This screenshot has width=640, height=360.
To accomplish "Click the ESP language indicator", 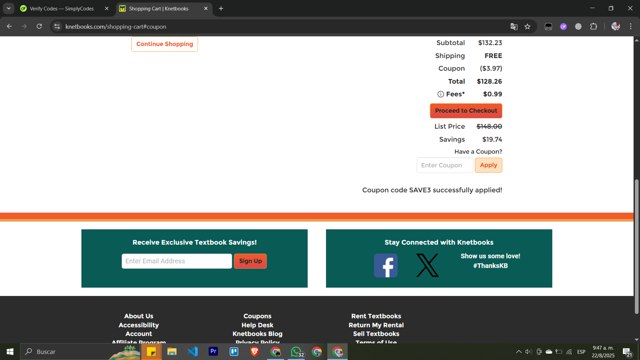I will tap(581, 351).
